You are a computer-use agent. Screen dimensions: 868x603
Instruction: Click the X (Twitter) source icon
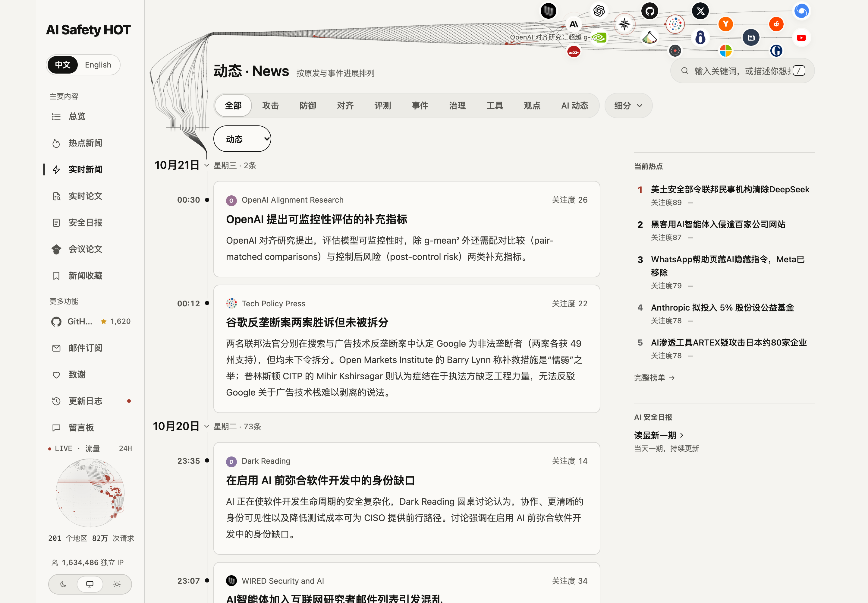pyautogui.click(x=700, y=11)
